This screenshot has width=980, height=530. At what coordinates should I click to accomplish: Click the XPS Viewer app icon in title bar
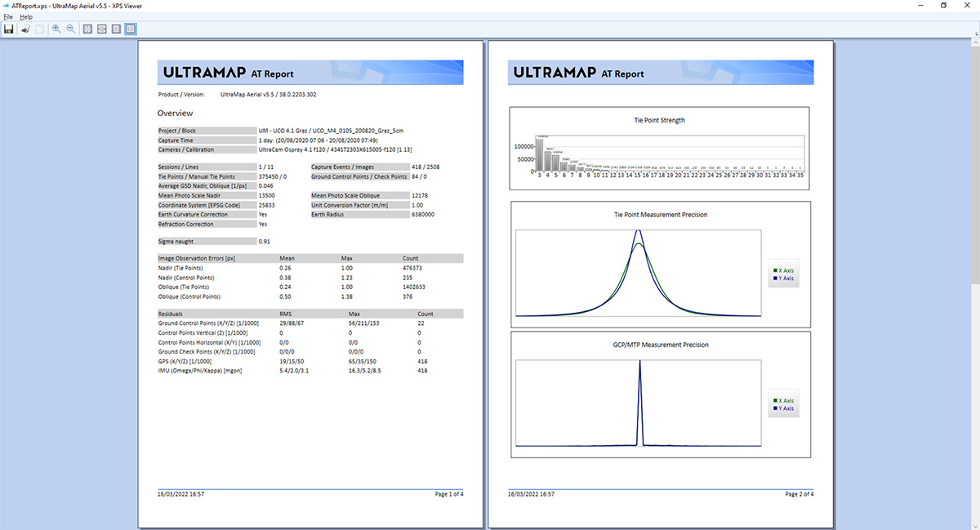point(6,5)
